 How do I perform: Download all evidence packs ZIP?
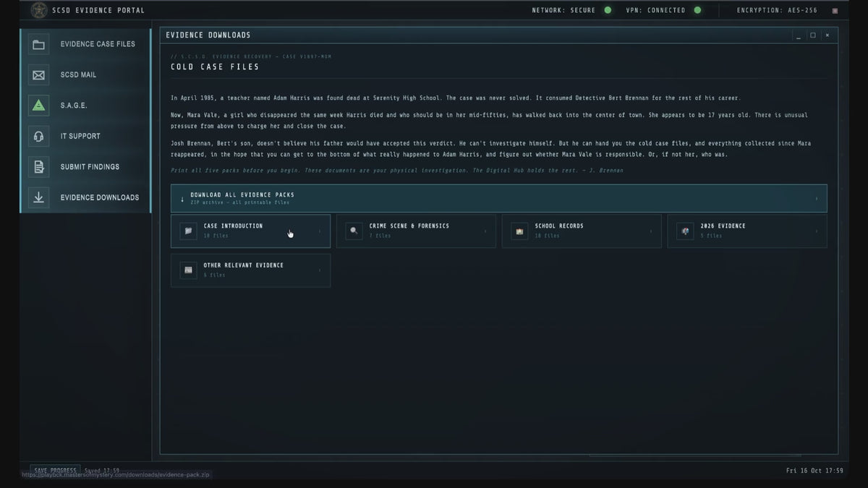(x=499, y=198)
